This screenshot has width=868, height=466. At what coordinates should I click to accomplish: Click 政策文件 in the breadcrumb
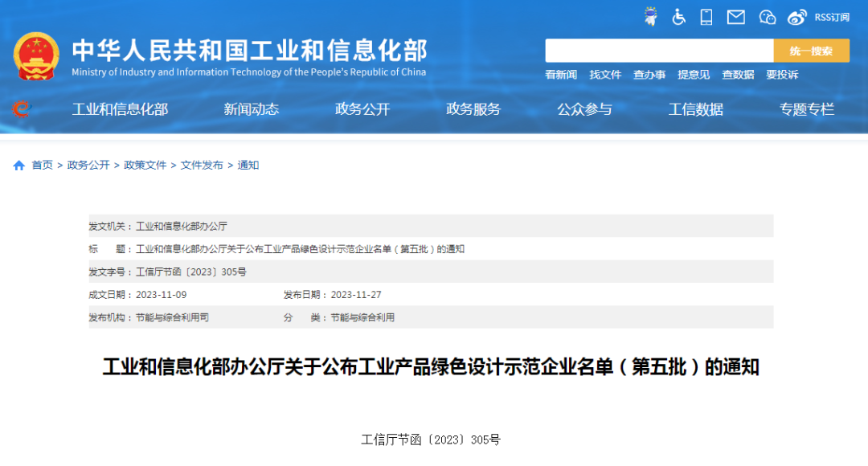(145, 166)
